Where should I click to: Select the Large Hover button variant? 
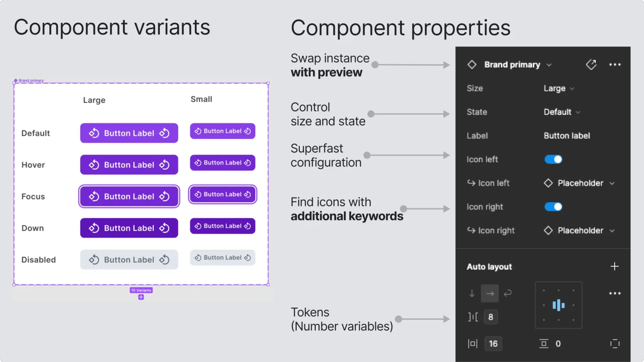129,165
